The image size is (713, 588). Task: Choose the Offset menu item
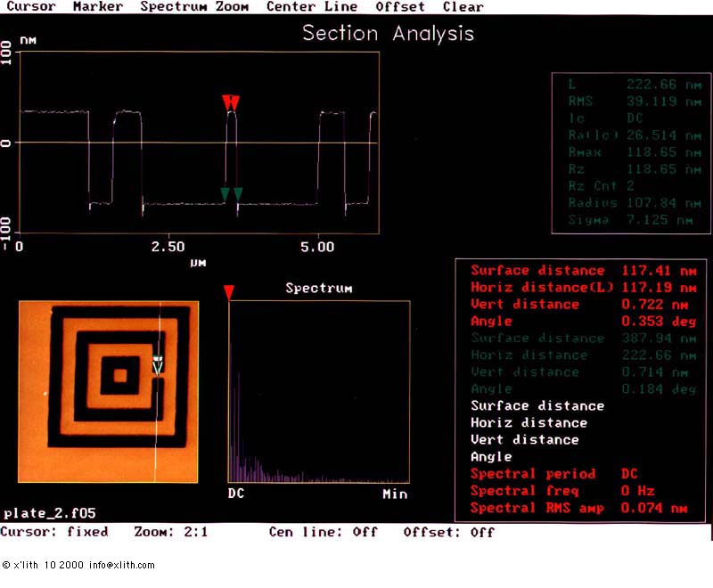pyautogui.click(x=400, y=7)
